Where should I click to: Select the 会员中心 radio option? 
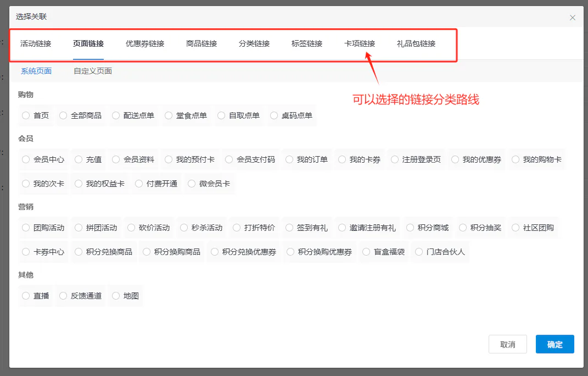point(25,159)
